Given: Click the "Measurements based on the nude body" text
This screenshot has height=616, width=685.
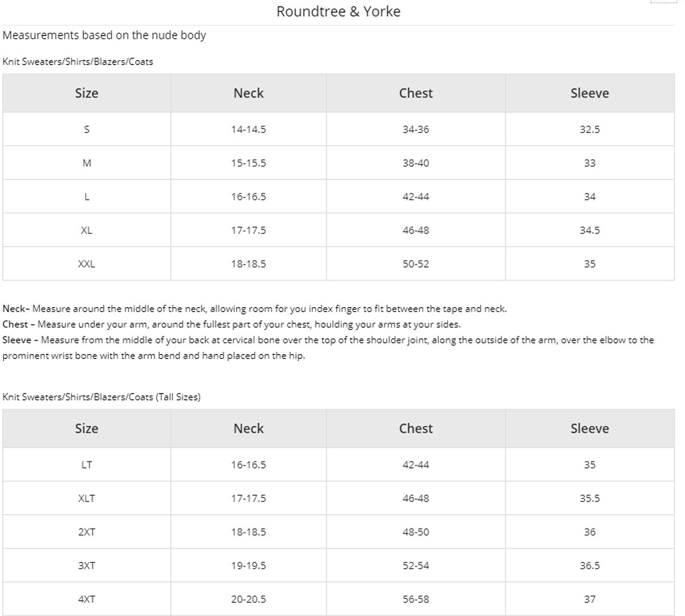Looking at the screenshot, I should pyautogui.click(x=104, y=35).
